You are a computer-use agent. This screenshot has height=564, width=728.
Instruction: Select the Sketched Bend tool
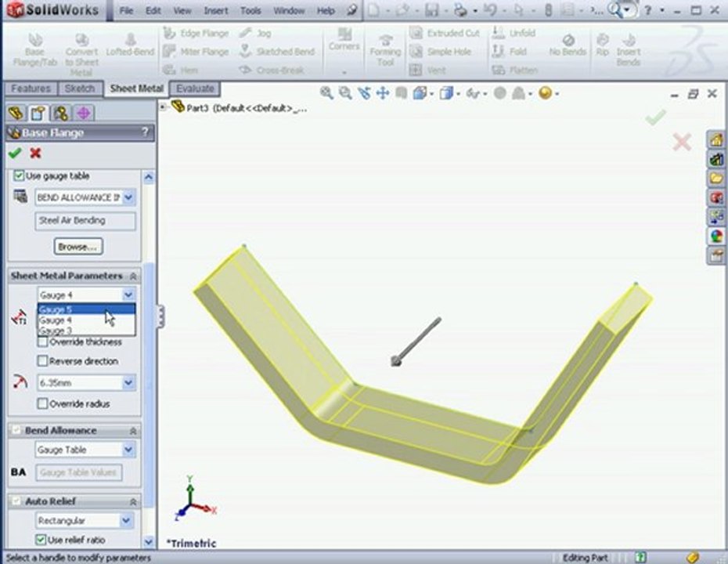pos(277,52)
